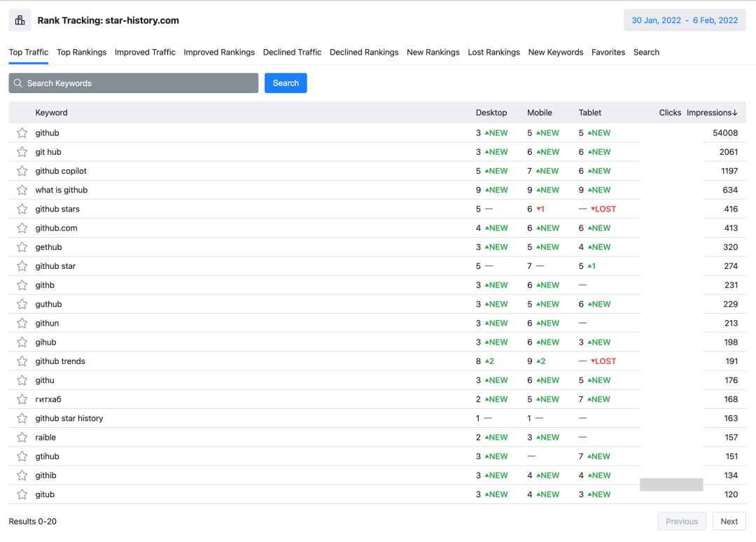756x542 pixels.
Task: Click the magnifier icon in search box
Action: 17,83
